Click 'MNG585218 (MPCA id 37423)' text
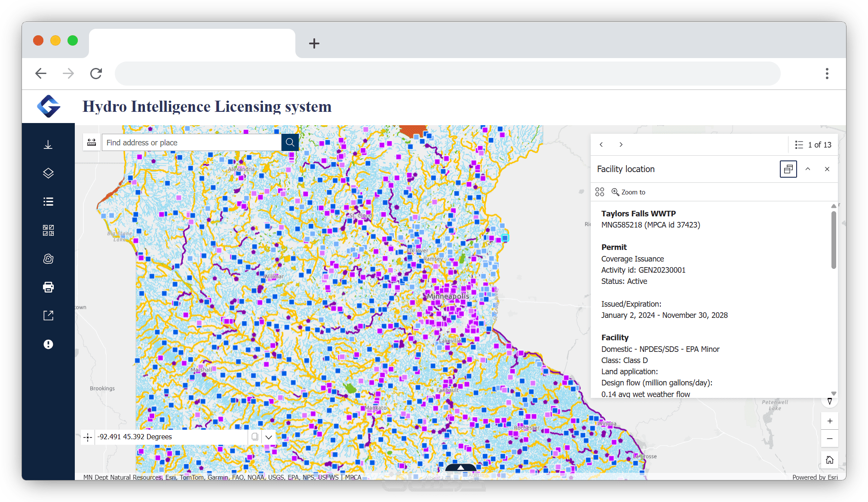Image resolution: width=868 pixels, height=502 pixels. coord(650,225)
